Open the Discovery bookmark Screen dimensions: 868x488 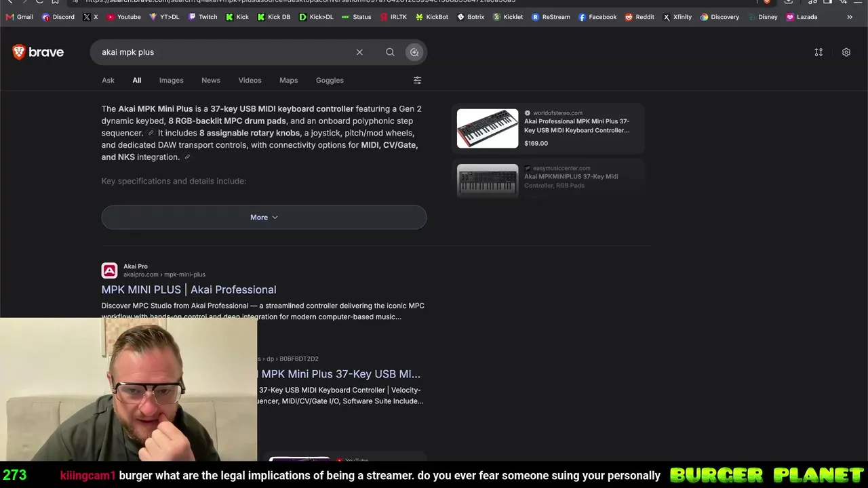coord(719,17)
